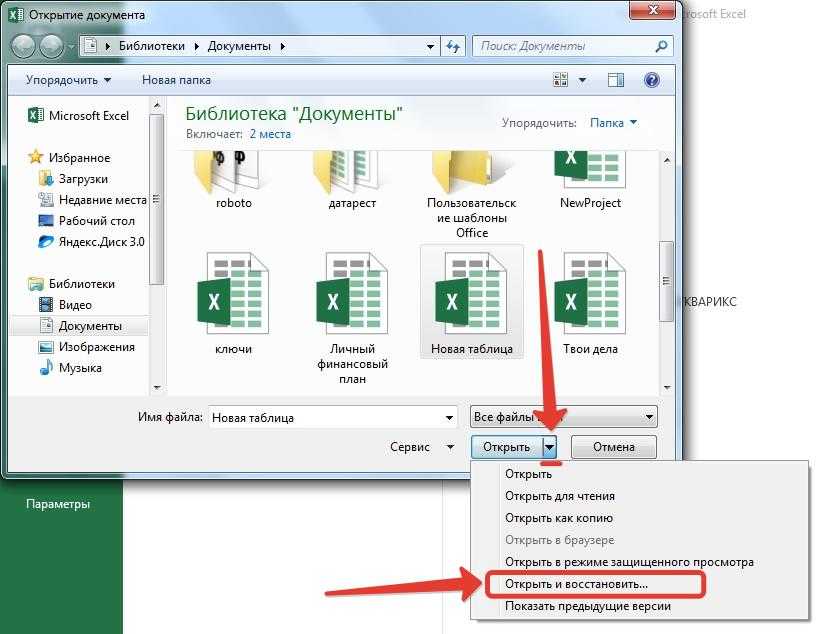Click the Открыть split-button arrow
Viewport: 824px width, 634px height.
(549, 447)
